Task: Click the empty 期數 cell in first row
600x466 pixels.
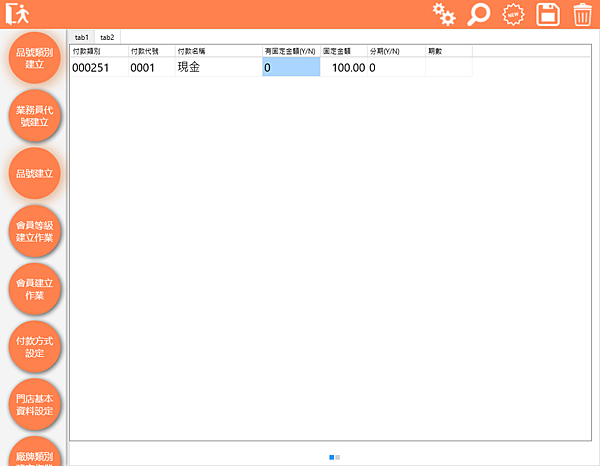Action: [x=449, y=67]
